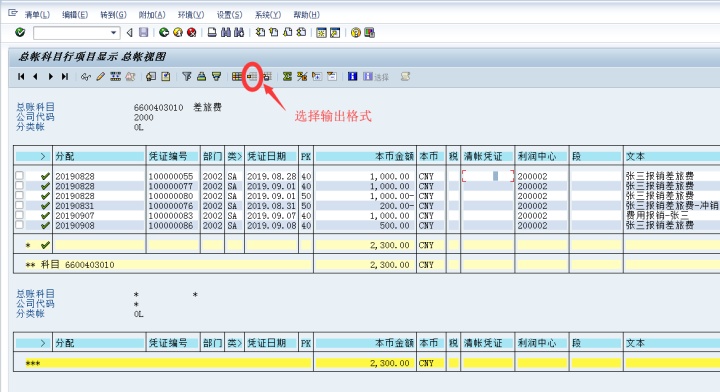Click the Save Layout icon
Viewport: 720px width, 392px height.
click(x=267, y=77)
